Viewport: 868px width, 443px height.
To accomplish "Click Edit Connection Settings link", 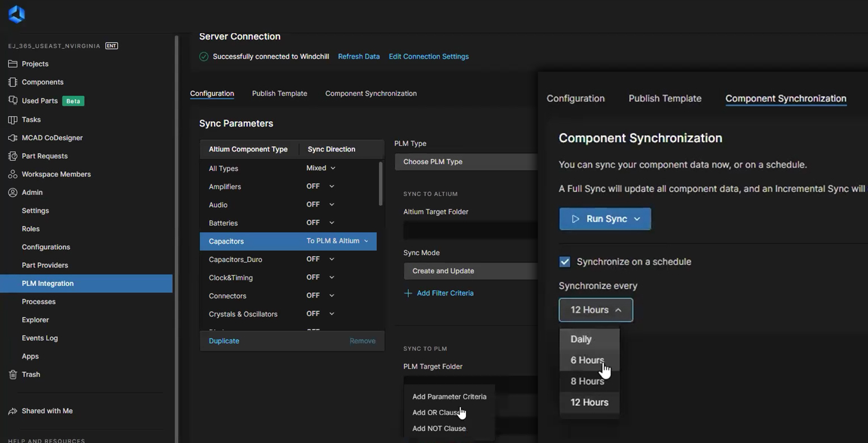I will point(429,57).
